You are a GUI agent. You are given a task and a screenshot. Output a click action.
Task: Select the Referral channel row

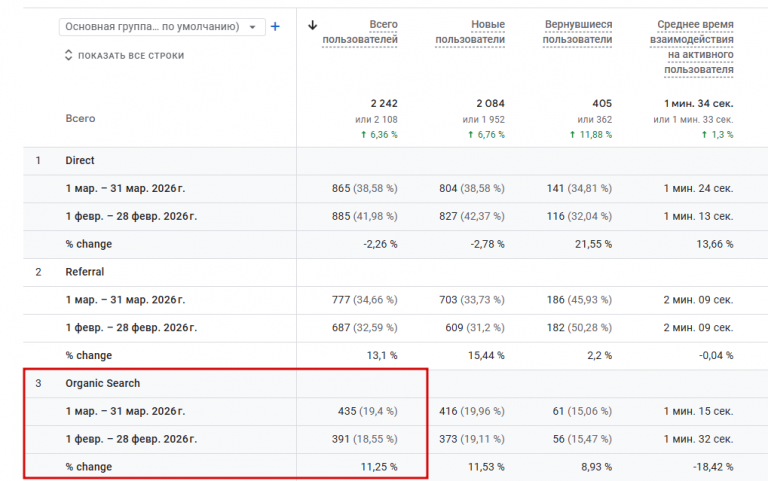click(x=85, y=271)
